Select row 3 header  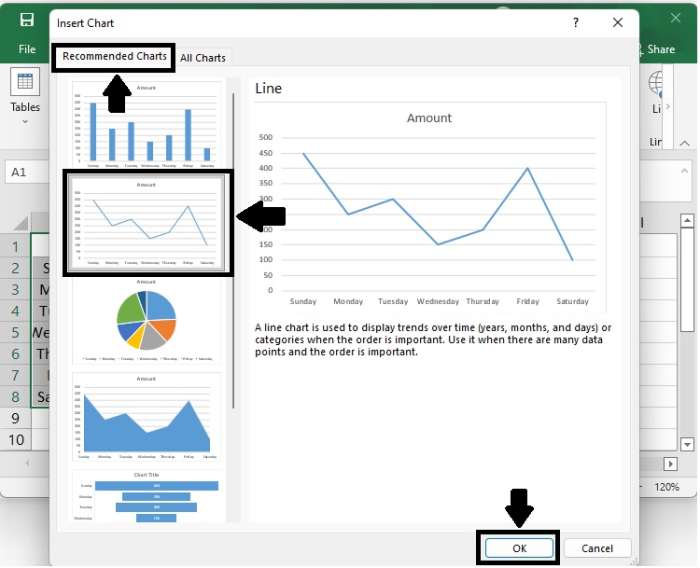click(16, 289)
